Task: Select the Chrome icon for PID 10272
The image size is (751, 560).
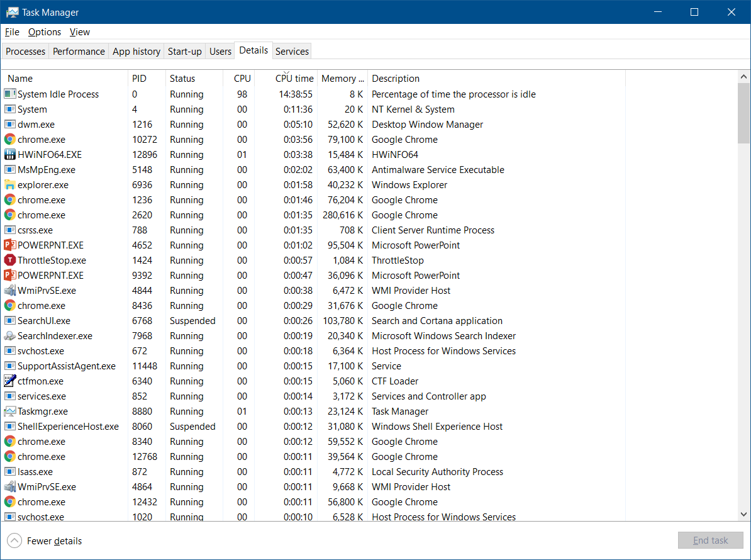Action: point(9,140)
